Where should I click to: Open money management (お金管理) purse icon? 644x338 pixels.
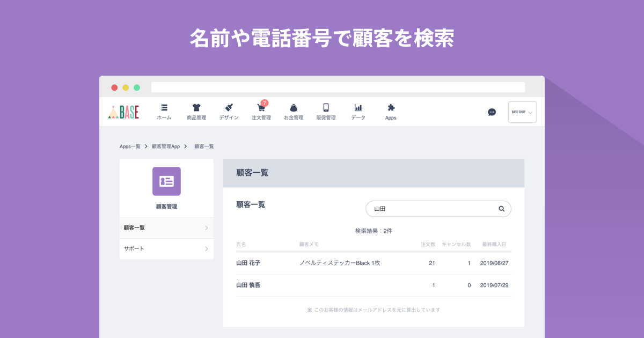click(294, 108)
